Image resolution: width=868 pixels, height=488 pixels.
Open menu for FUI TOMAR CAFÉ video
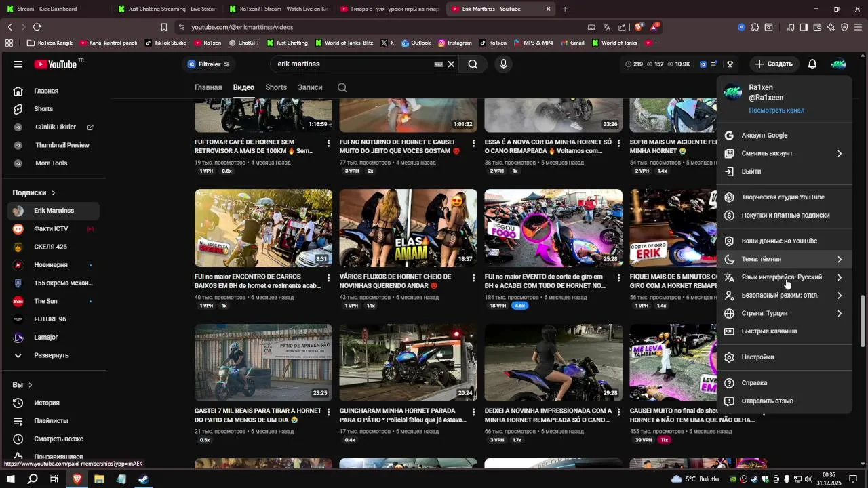[x=328, y=144]
